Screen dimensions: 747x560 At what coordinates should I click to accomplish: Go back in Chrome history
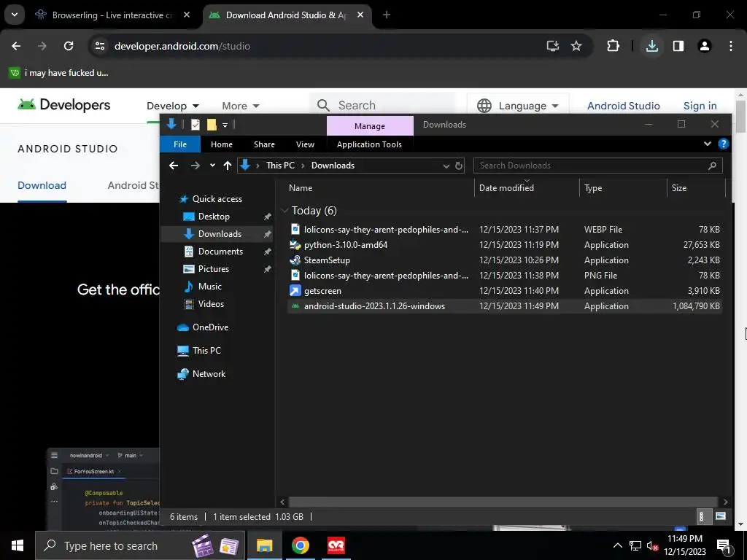coord(16,46)
